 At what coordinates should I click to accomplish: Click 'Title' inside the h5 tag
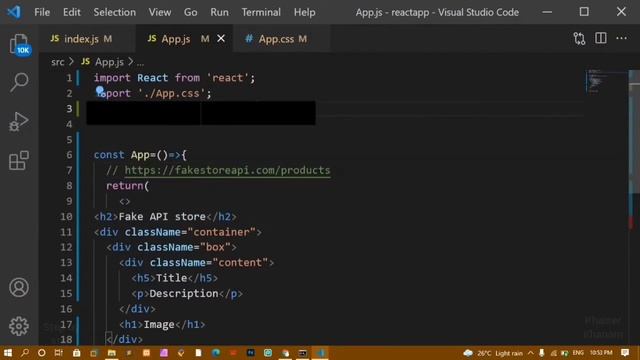[x=171, y=278]
